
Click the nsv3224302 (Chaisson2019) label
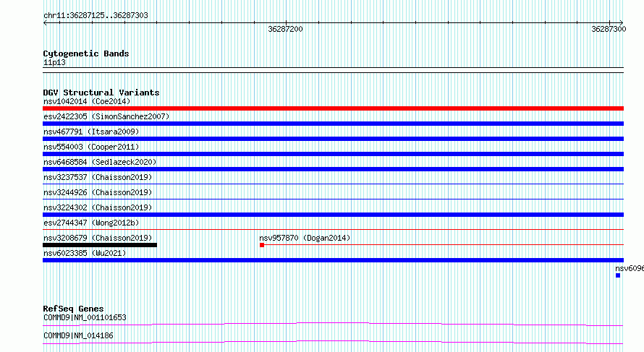[x=98, y=207]
